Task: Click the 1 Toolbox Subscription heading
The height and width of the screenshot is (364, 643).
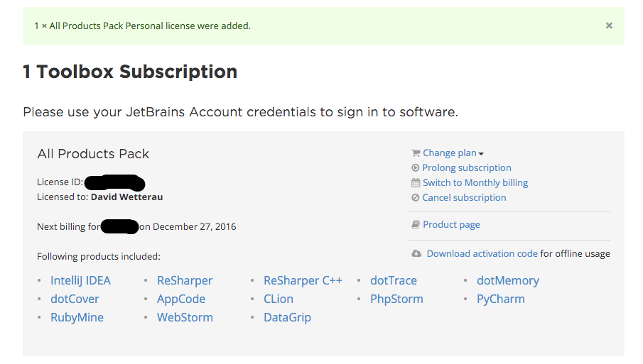Action: coord(130,72)
